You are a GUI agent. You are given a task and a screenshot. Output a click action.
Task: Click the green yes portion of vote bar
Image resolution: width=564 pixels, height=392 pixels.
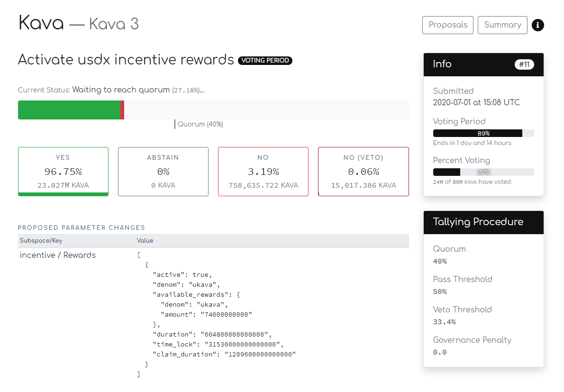[x=69, y=110]
